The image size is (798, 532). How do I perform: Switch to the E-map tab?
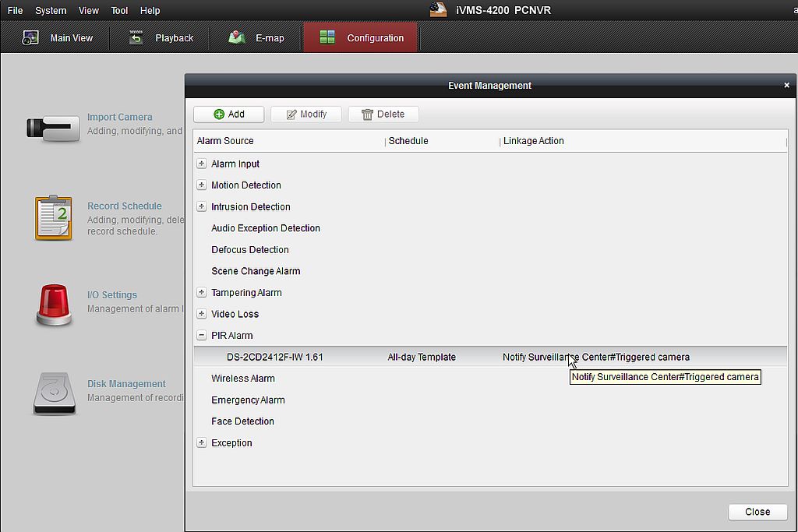coord(256,37)
